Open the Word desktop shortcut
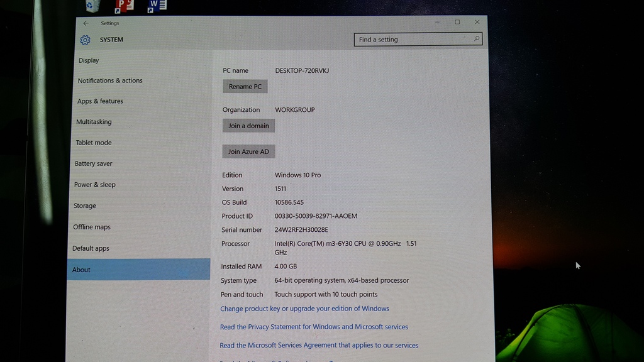Image resolution: width=644 pixels, height=362 pixels. click(156, 6)
